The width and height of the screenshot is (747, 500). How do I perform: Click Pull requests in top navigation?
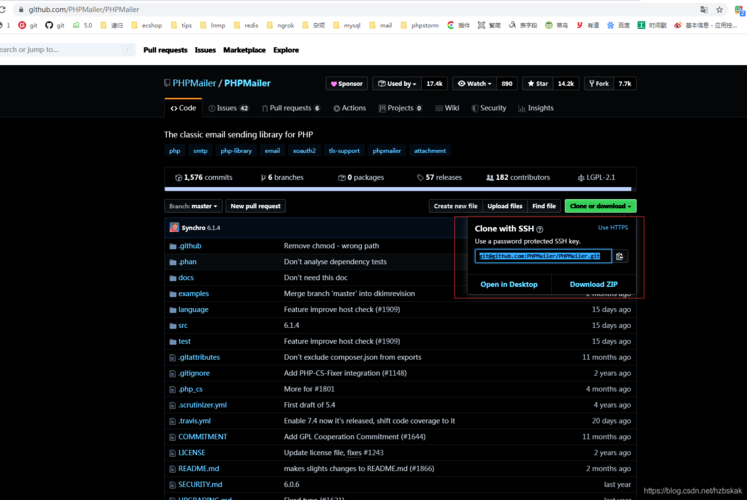tap(165, 50)
